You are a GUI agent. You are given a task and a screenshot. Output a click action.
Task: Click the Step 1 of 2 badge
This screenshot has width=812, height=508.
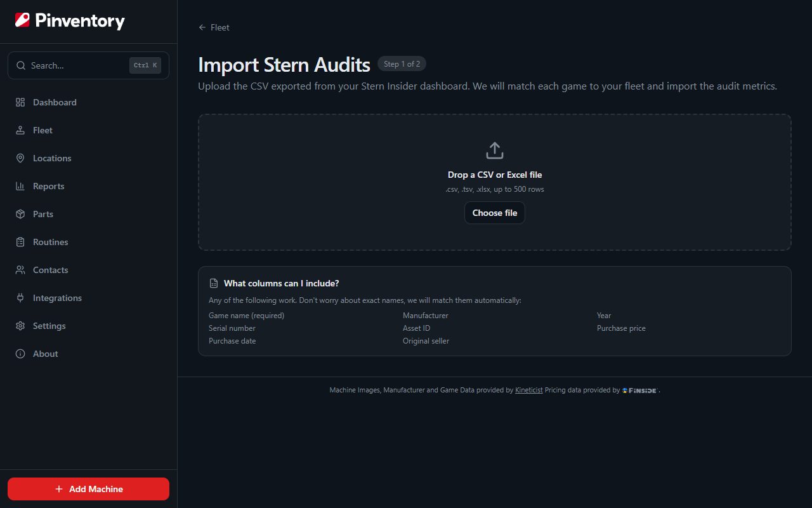402,63
